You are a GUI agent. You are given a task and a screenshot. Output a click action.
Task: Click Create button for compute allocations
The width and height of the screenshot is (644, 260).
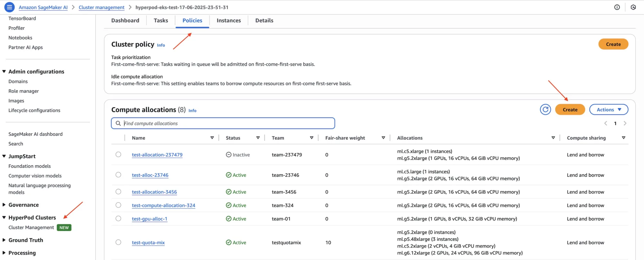point(570,110)
